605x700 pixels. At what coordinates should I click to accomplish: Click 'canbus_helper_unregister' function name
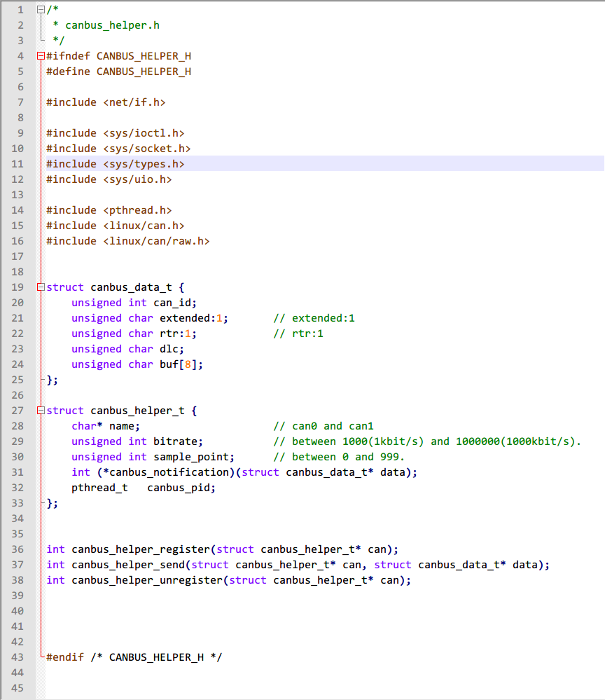(x=147, y=580)
